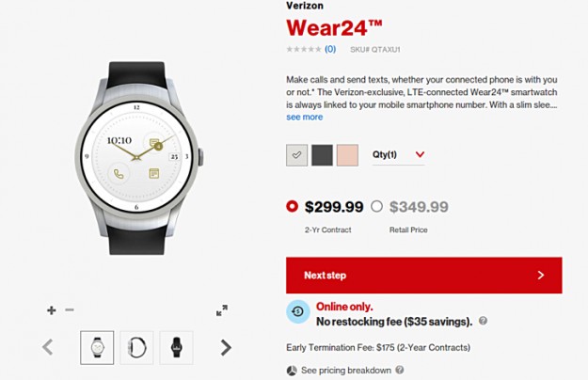588x380 pixels.
Task: Go to previous thumbnail image
Action: pyautogui.click(x=48, y=348)
